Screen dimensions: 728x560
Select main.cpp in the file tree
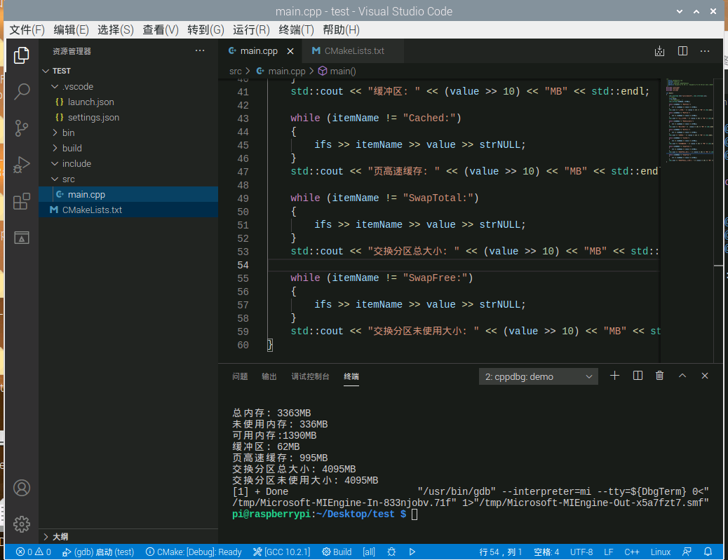coord(128,194)
